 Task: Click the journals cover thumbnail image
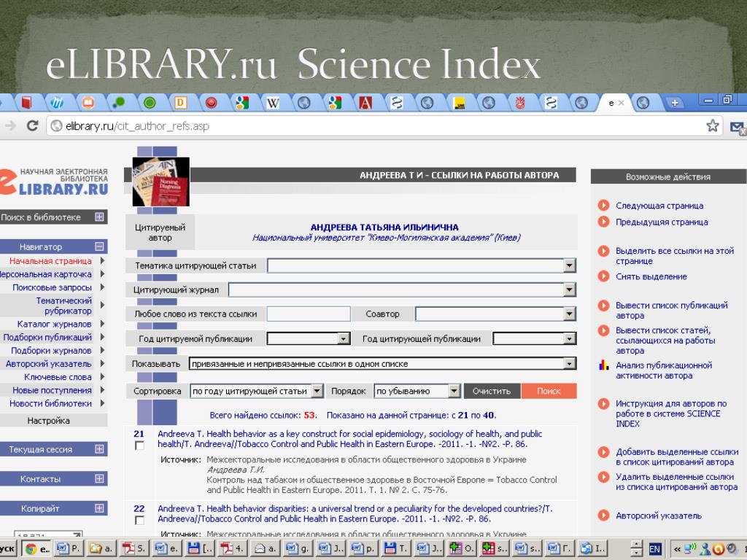(x=161, y=182)
